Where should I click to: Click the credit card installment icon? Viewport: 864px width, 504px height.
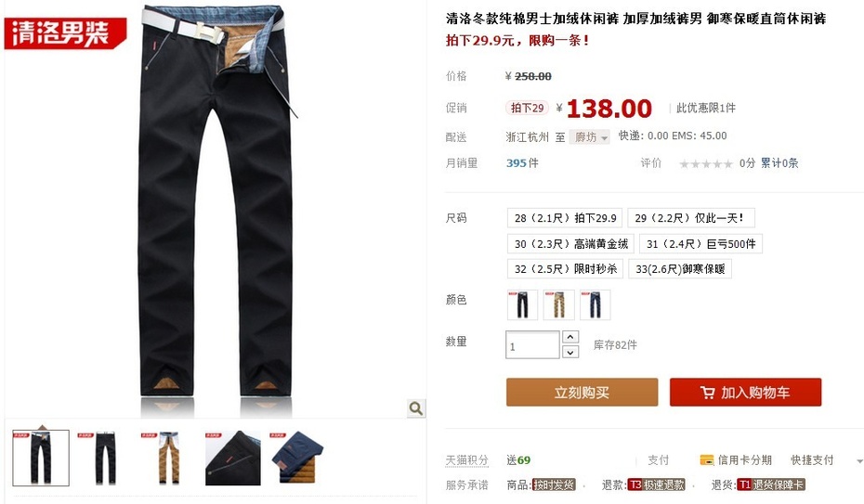706,460
